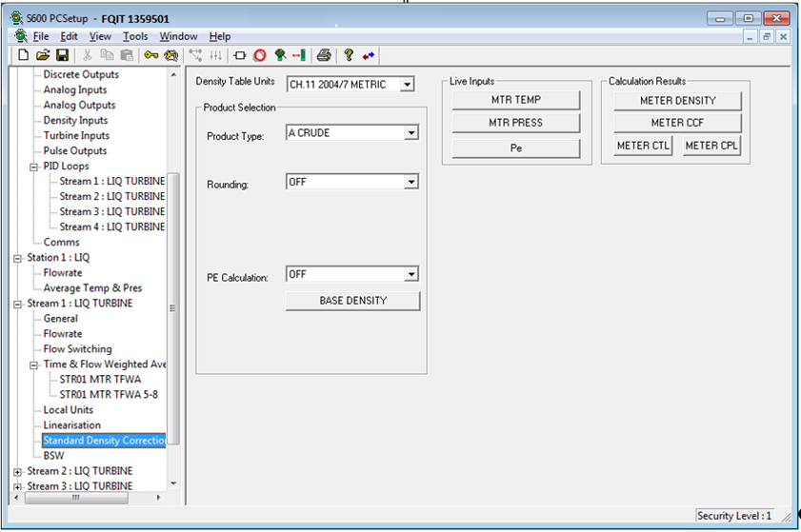Click the tree horizontal scrollbar thumb
Screen dimensions: 801x532
76,497
